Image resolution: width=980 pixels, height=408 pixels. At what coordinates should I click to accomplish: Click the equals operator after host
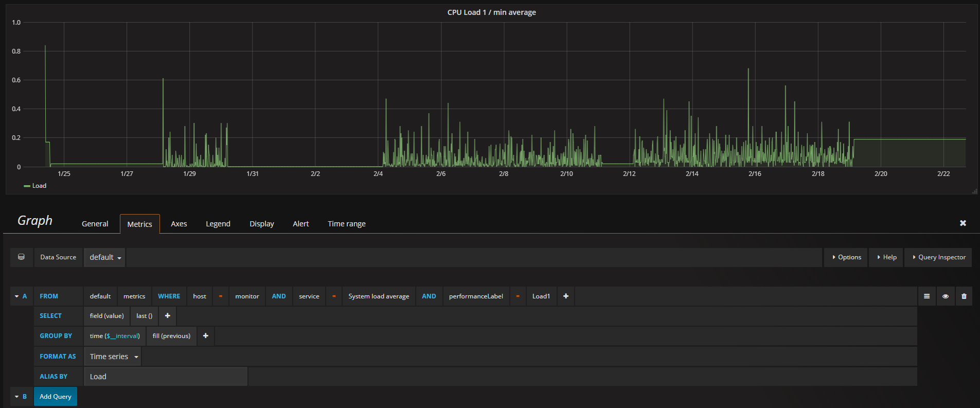[221, 296]
